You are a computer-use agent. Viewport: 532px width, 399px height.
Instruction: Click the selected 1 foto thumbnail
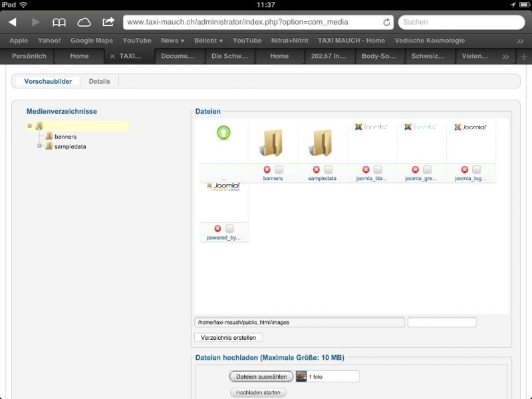pyautogui.click(x=301, y=376)
